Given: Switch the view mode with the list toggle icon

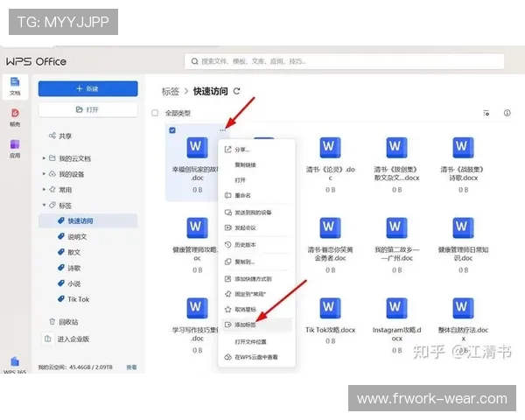Looking at the screenshot, I should pyautogui.click(x=486, y=113).
